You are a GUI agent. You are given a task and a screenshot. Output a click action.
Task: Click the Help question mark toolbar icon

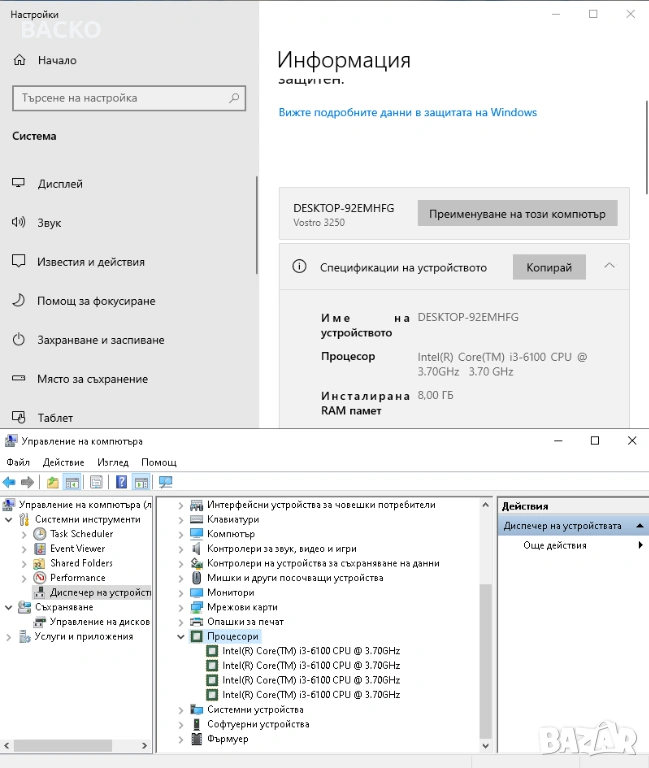(x=121, y=482)
